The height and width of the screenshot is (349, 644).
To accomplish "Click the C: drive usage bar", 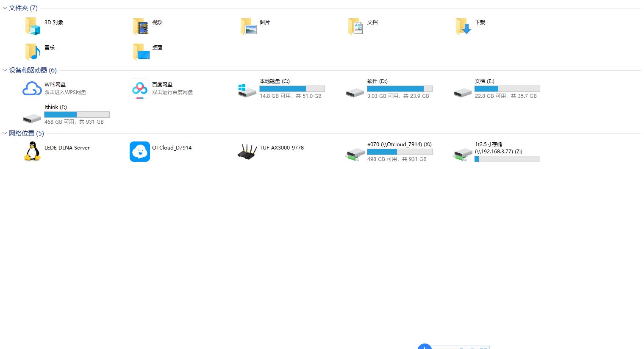I will coord(292,89).
